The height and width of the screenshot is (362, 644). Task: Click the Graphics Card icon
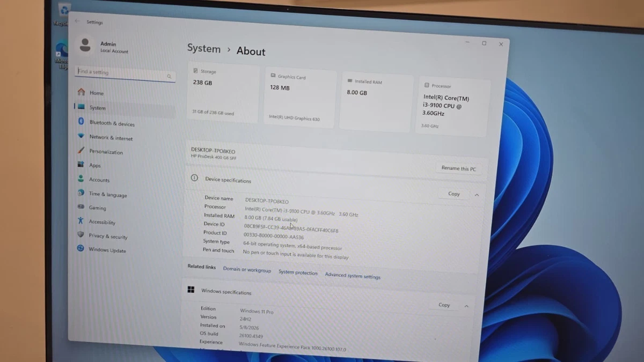273,76
